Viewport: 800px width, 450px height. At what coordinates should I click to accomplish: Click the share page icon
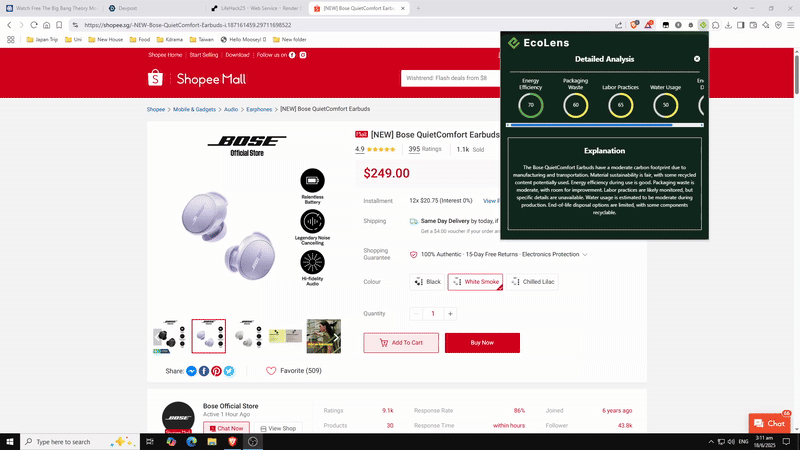pyautogui.click(x=618, y=25)
